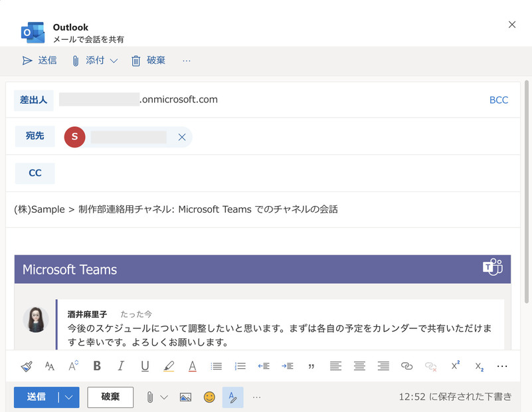Image resolution: width=532 pixels, height=412 pixels.
Task: Choose the red font color tool
Action: [x=193, y=366]
